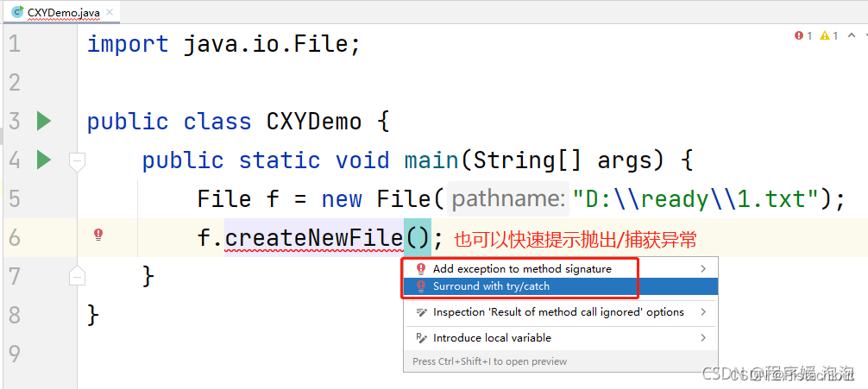868x389 pixels.
Task: Collapse main method with line 4 fold marker
Action: coord(78,161)
